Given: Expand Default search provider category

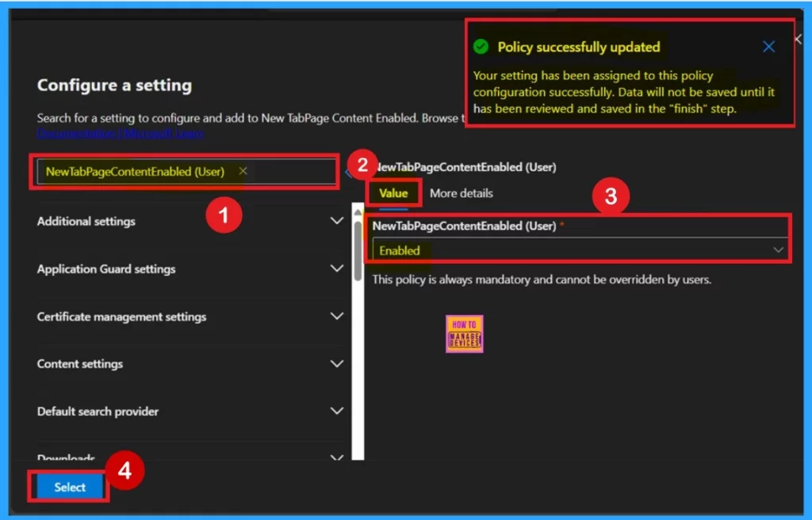Looking at the screenshot, I should (336, 411).
